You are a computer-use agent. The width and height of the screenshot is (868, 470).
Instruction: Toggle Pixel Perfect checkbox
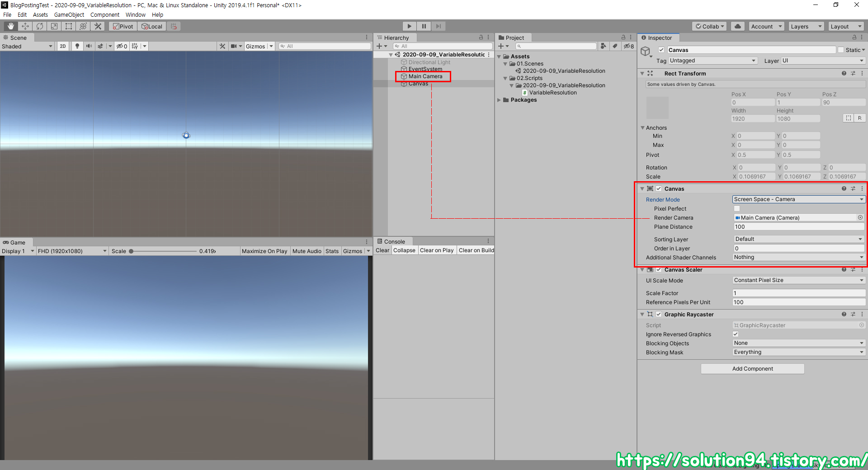click(x=737, y=208)
